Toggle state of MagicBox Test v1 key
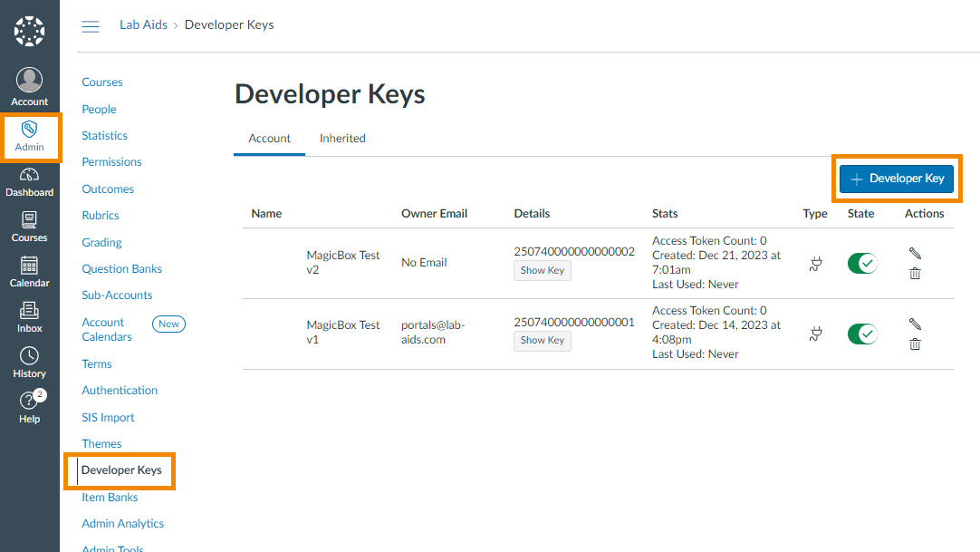980x552 pixels. [x=862, y=334]
